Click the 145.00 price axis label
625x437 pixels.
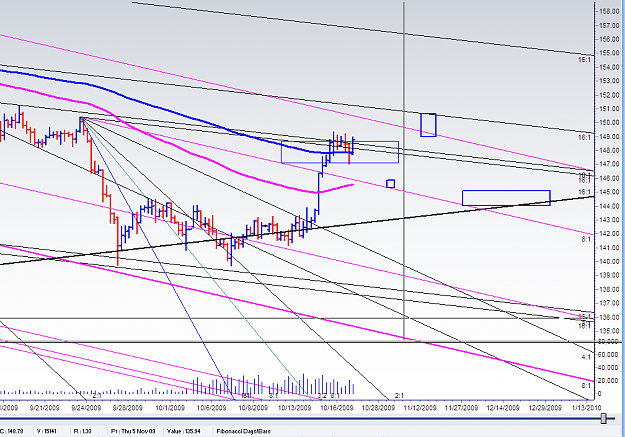click(x=611, y=192)
